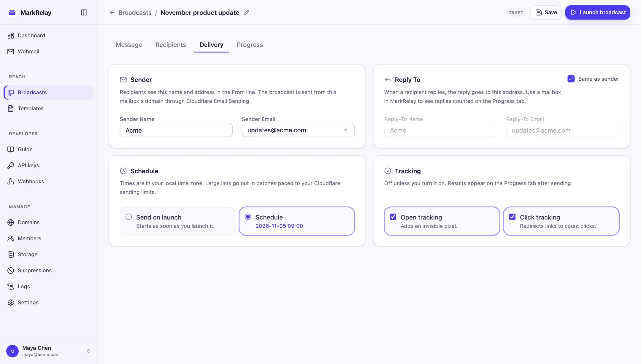Click the Logs scroll icon
641x364 pixels.
[x=11, y=287]
